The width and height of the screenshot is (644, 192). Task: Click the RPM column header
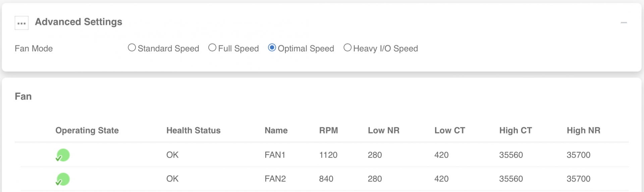[328, 130]
